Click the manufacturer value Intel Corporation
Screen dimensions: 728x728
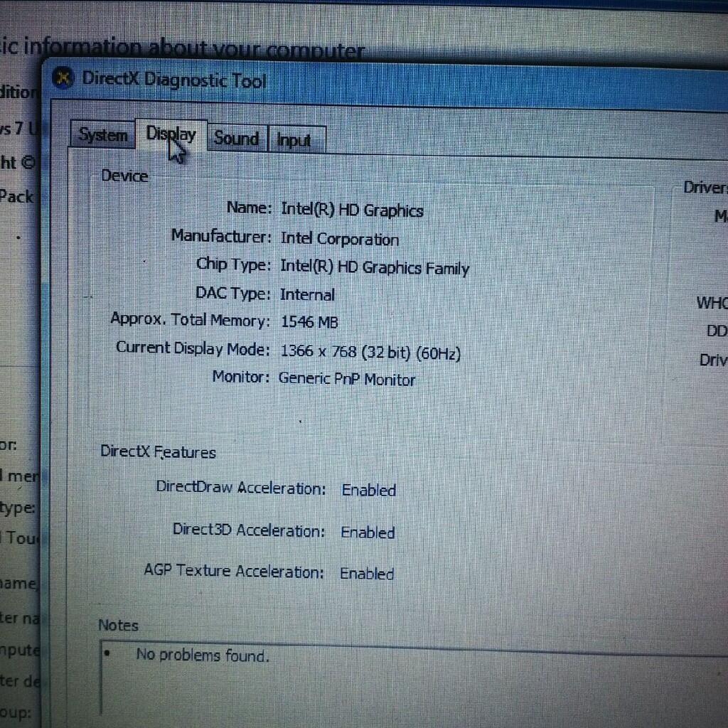coord(339,239)
